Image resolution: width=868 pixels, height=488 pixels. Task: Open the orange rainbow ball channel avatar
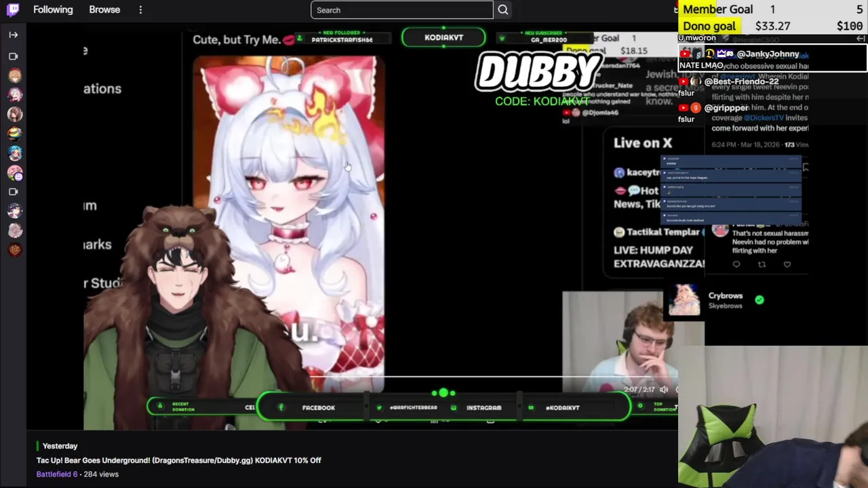(14, 134)
